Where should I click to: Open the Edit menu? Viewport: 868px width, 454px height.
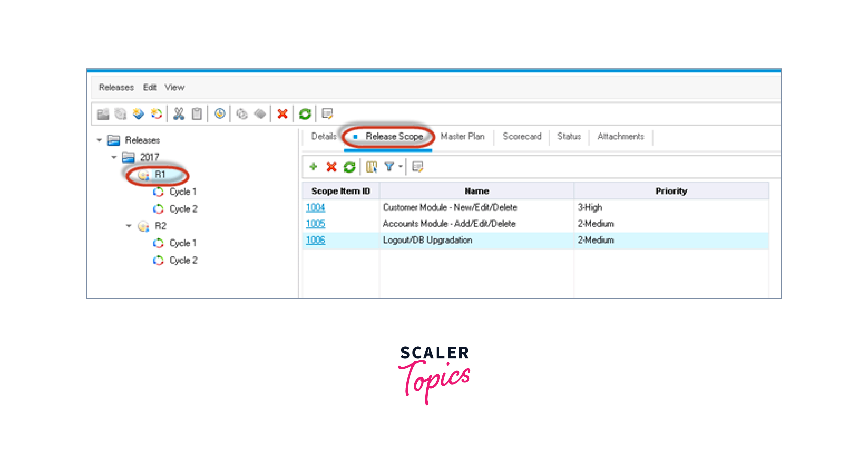pyautogui.click(x=150, y=87)
